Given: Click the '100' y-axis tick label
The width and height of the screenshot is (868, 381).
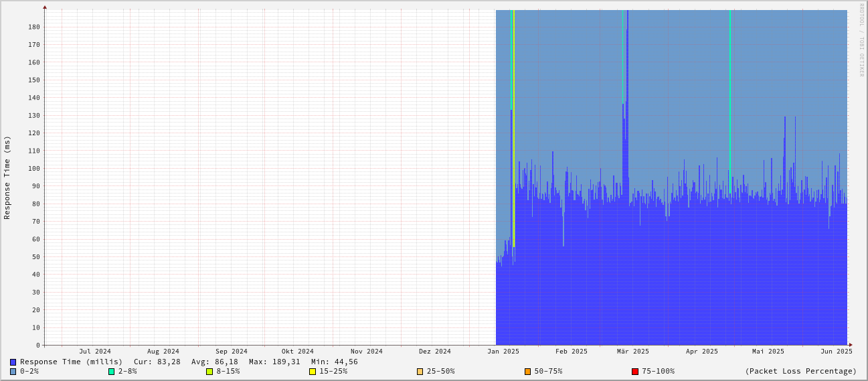Looking at the screenshot, I should pyautogui.click(x=33, y=169).
